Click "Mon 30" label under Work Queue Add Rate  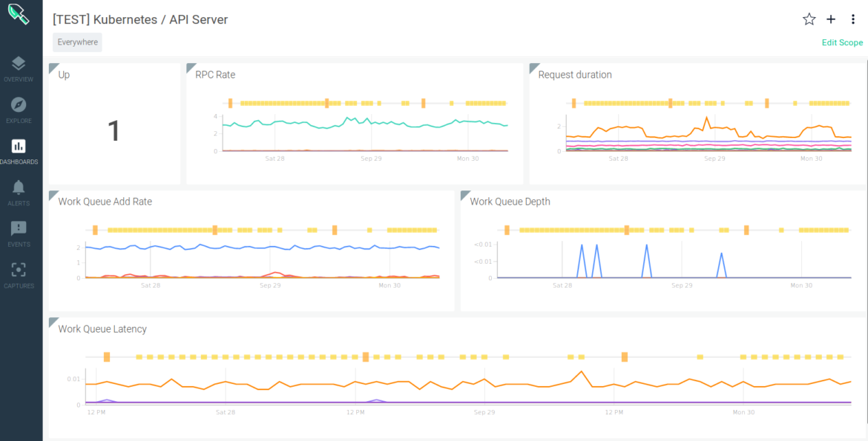pos(389,285)
